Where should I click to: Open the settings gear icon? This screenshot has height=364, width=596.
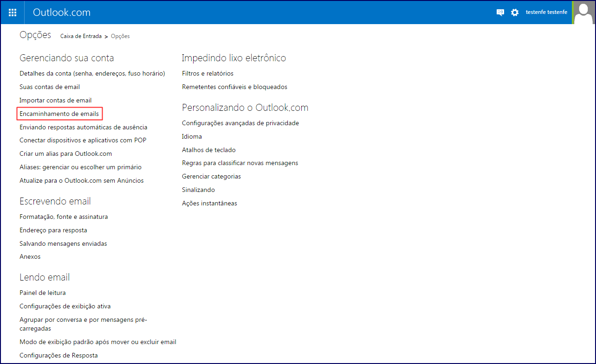pos(515,13)
